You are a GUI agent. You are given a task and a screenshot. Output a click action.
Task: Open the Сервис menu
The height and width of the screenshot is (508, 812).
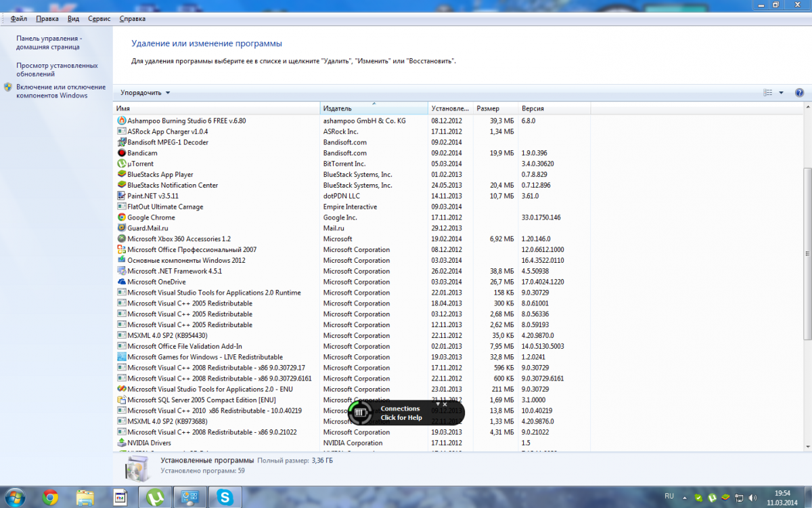99,19
